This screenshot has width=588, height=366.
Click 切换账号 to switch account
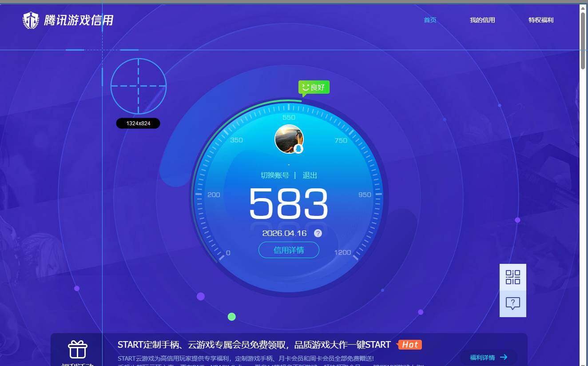[x=275, y=175]
